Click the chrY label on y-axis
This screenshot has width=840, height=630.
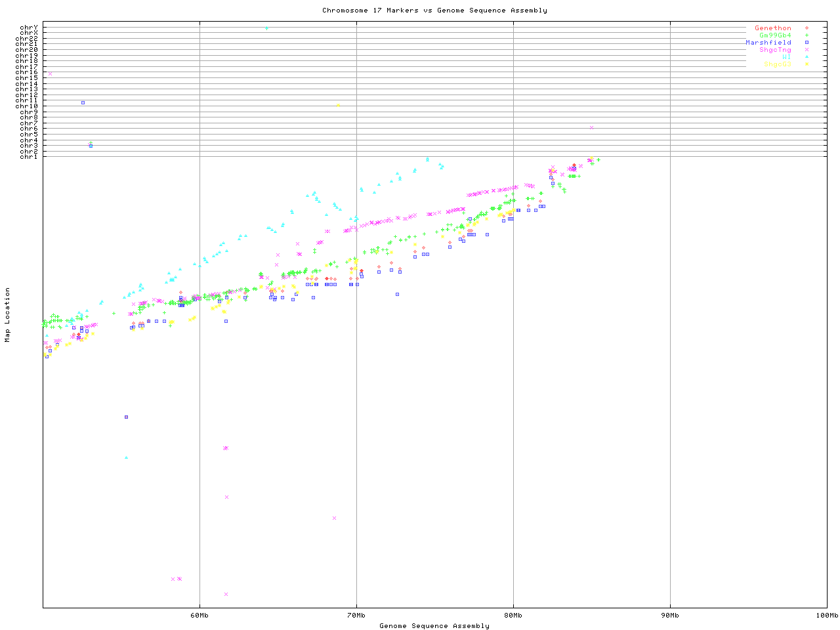point(29,28)
